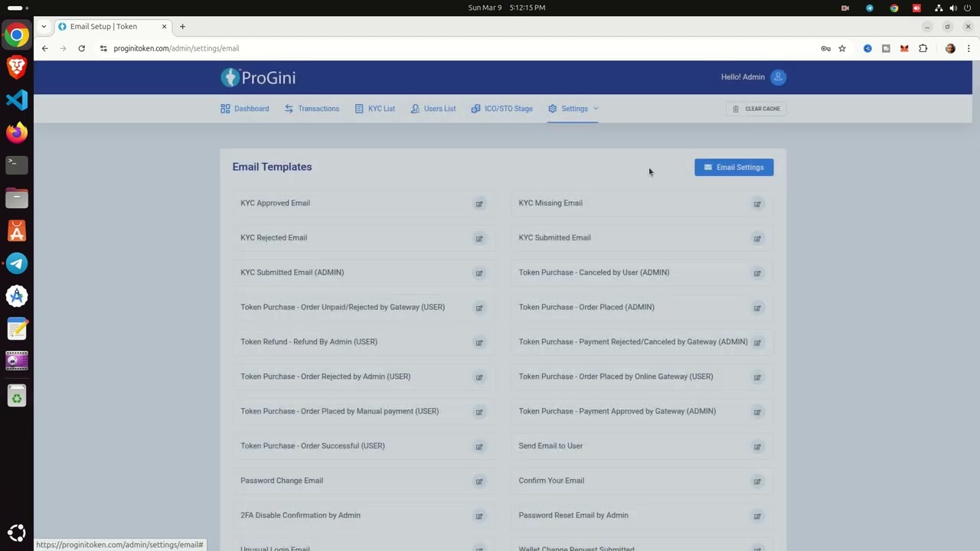This screenshot has width=980, height=551.
Task: Edit Password Change Email template
Action: point(479,481)
